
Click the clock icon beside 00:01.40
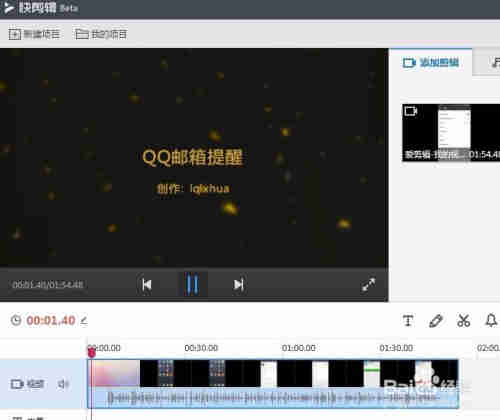pyautogui.click(x=16, y=320)
